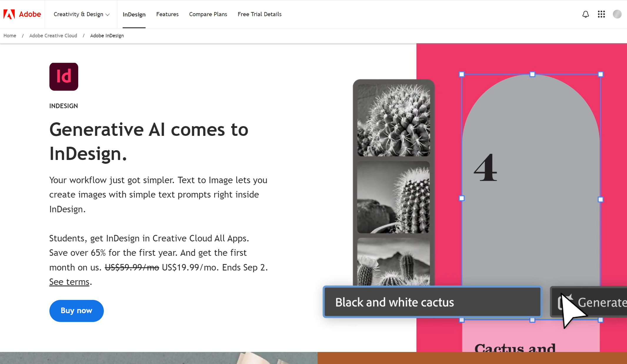Expand the Creativity & Design menu
Image resolution: width=627 pixels, height=364 pixels.
(81, 14)
